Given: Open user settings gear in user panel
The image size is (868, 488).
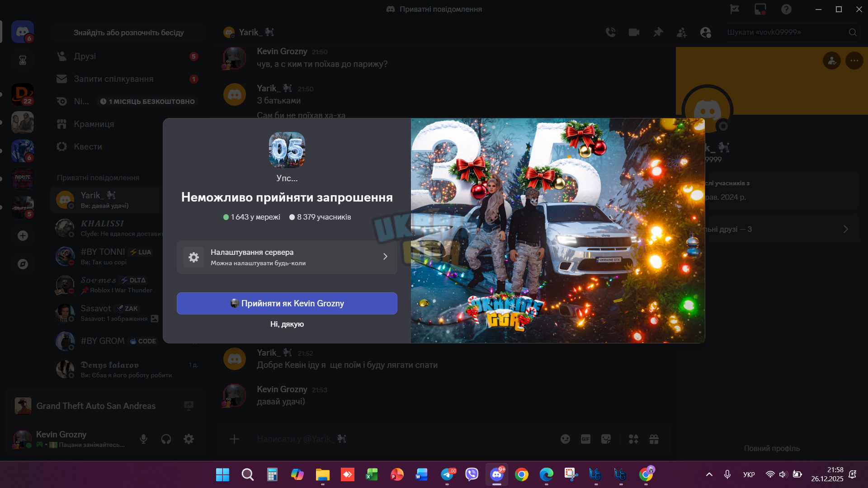Looking at the screenshot, I should tap(189, 439).
